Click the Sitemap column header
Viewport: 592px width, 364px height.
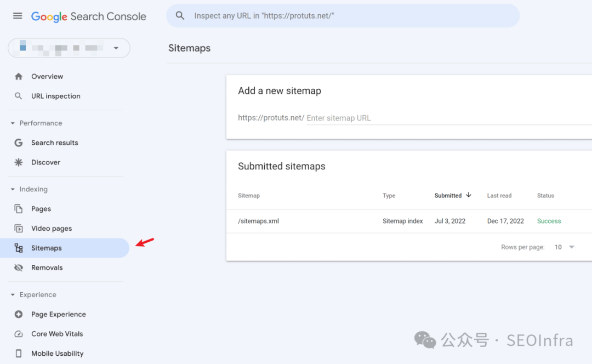click(x=249, y=196)
